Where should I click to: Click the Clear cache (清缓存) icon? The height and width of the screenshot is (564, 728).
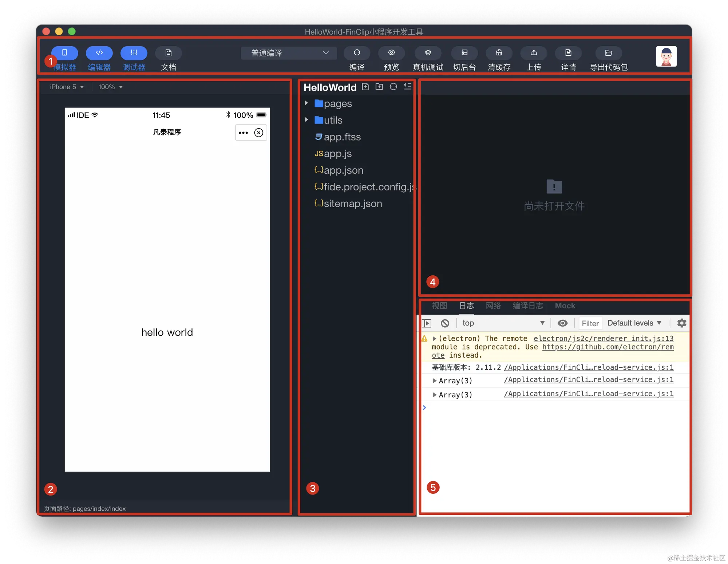tap(499, 53)
